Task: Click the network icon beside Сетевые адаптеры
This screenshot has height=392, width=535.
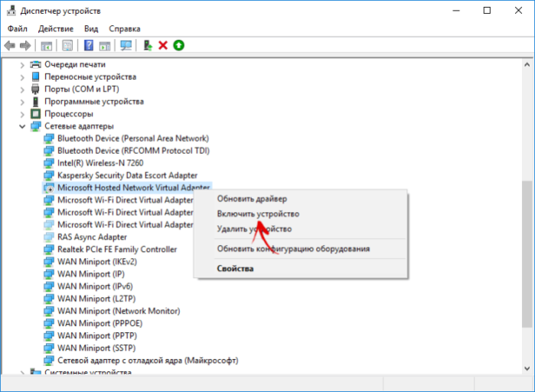Action: [35, 126]
